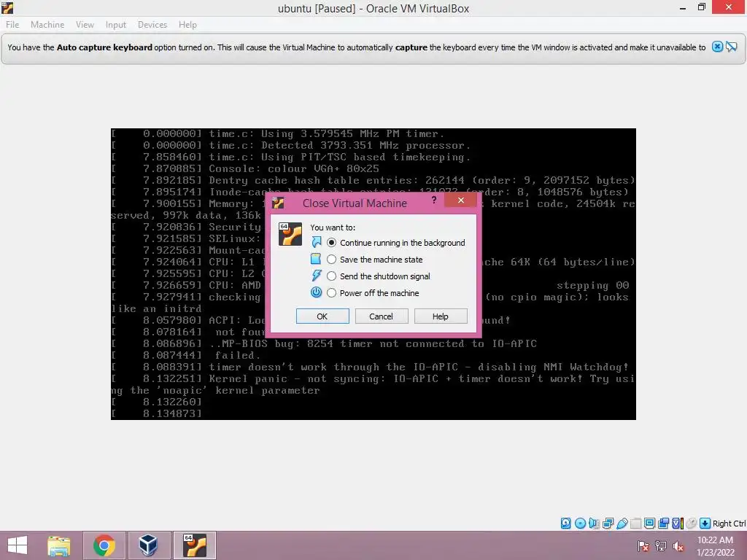Click the recording status bar icon

(663, 524)
